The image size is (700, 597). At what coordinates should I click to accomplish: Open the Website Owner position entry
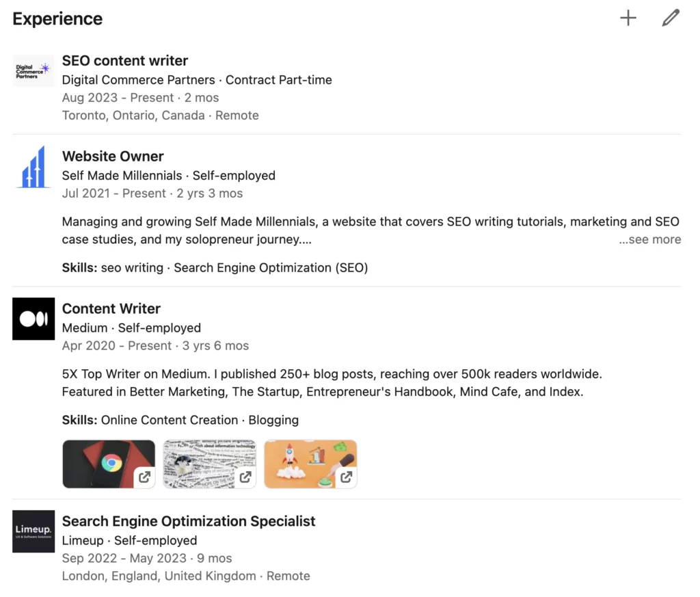[112, 157]
